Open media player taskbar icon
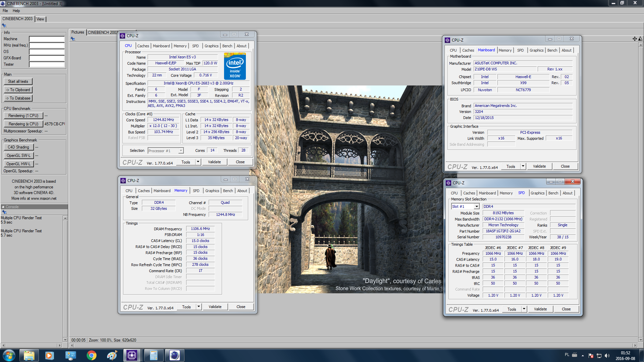Screen dimensions: 644x362 (50, 355)
